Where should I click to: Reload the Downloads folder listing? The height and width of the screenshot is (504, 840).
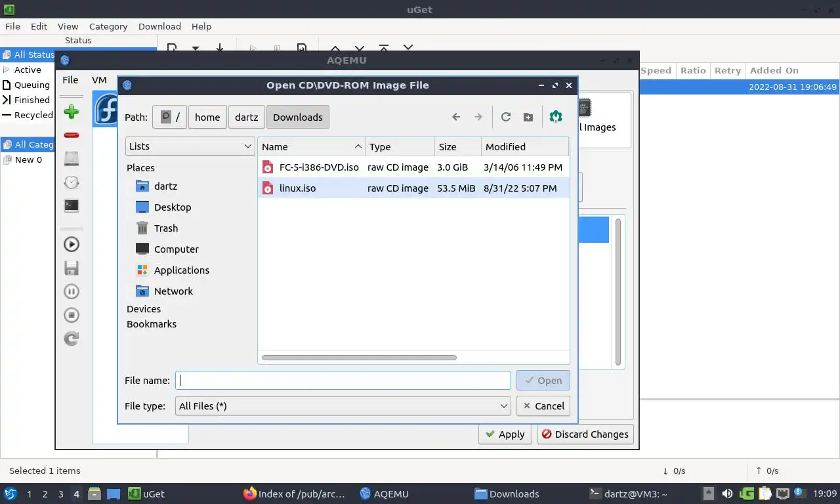(x=506, y=117)
